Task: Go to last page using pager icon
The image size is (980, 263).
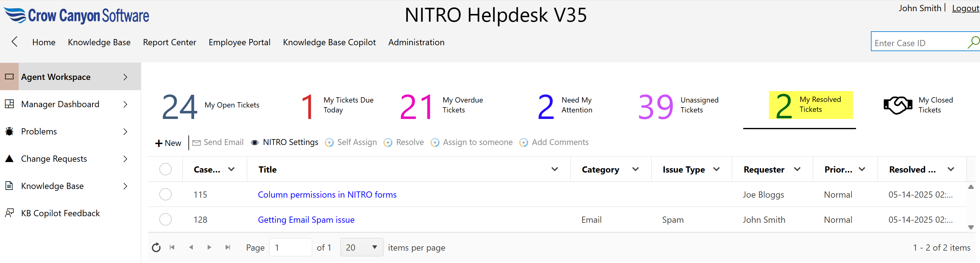Action: [x=227, y=248]
